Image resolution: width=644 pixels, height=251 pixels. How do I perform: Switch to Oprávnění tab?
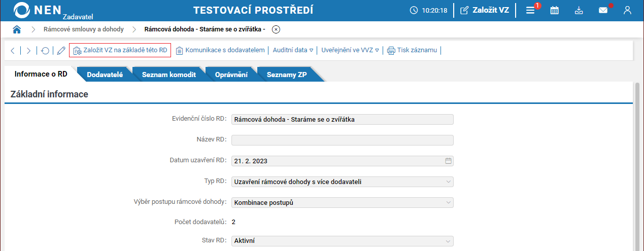[231, 75]
